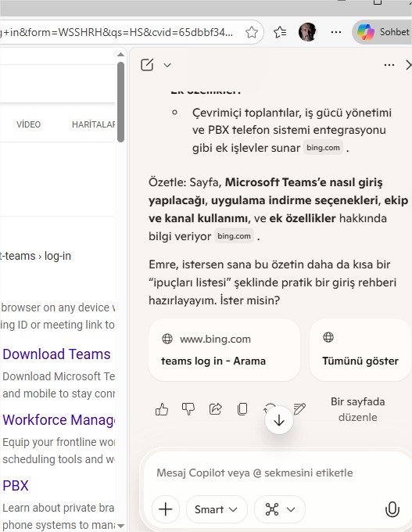
Task: Click the teams › log-in breadcrumb text
Action: click(x=36, y=256)
